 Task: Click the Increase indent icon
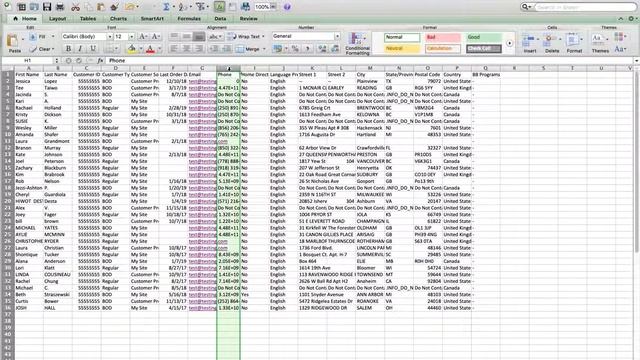(226, 49)
